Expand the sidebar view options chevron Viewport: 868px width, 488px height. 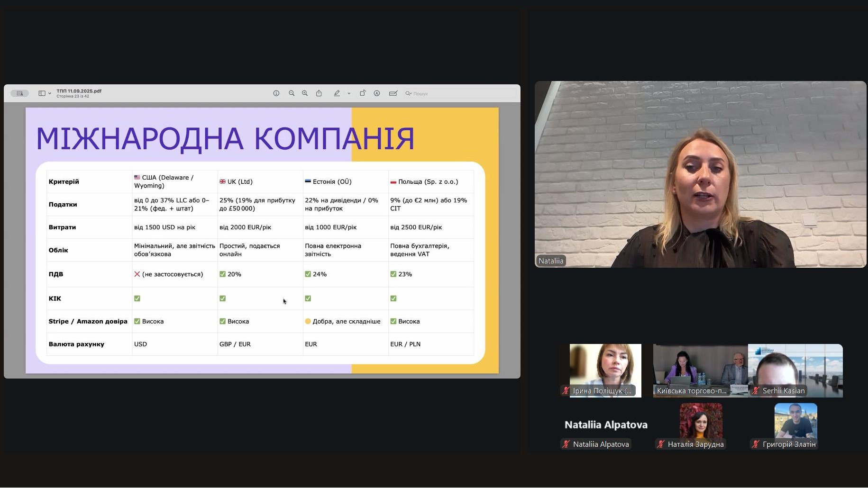[50, 94]
